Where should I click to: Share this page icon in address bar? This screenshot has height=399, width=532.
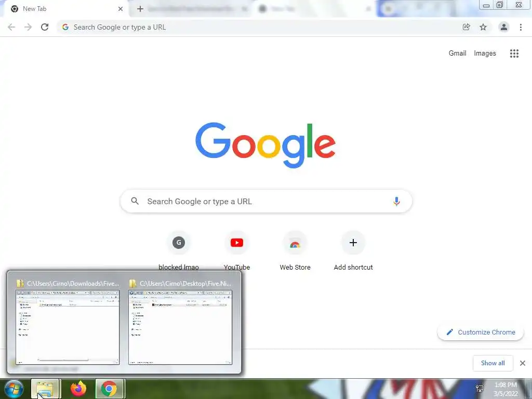(x=467, y=27)
